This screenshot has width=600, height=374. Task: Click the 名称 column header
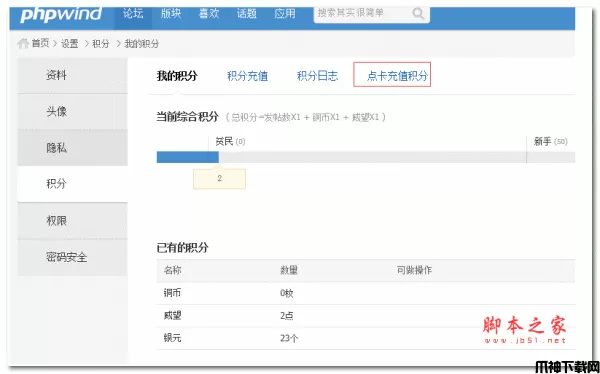coord(173,270)
